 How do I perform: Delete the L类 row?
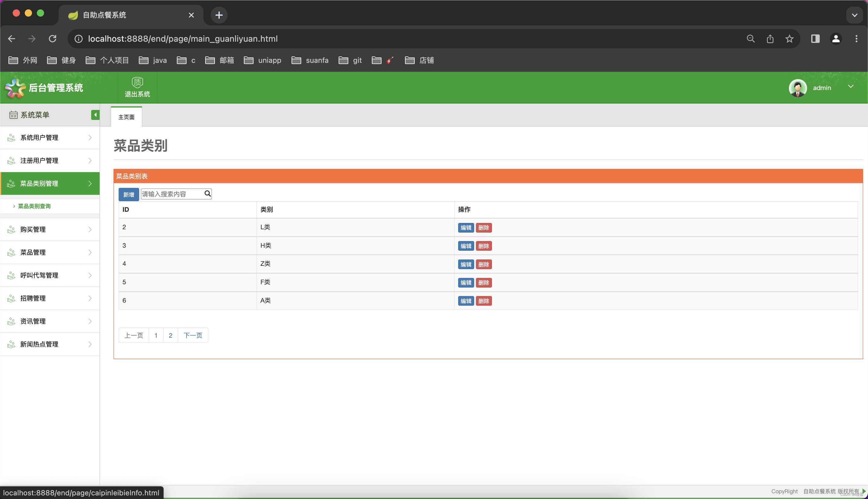[x=483, y=227]
